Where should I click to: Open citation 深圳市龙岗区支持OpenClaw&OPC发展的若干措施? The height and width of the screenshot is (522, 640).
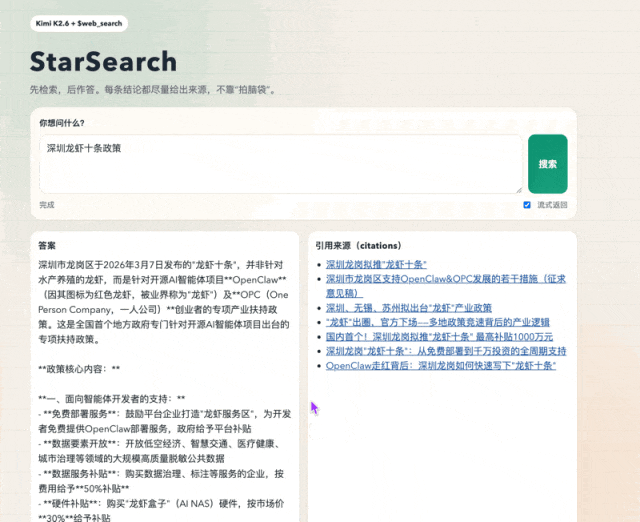[x=446, y=286]
